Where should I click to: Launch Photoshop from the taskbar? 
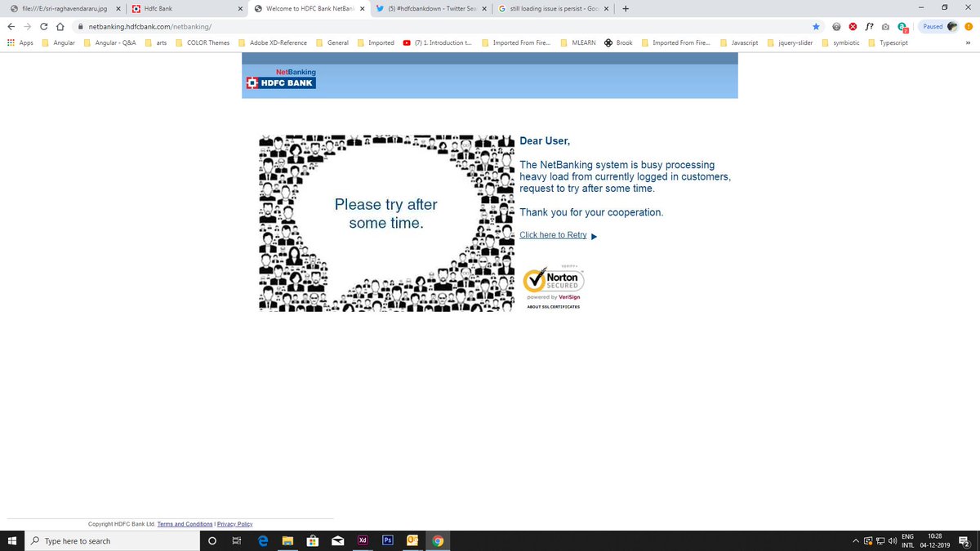click(387, 540)
